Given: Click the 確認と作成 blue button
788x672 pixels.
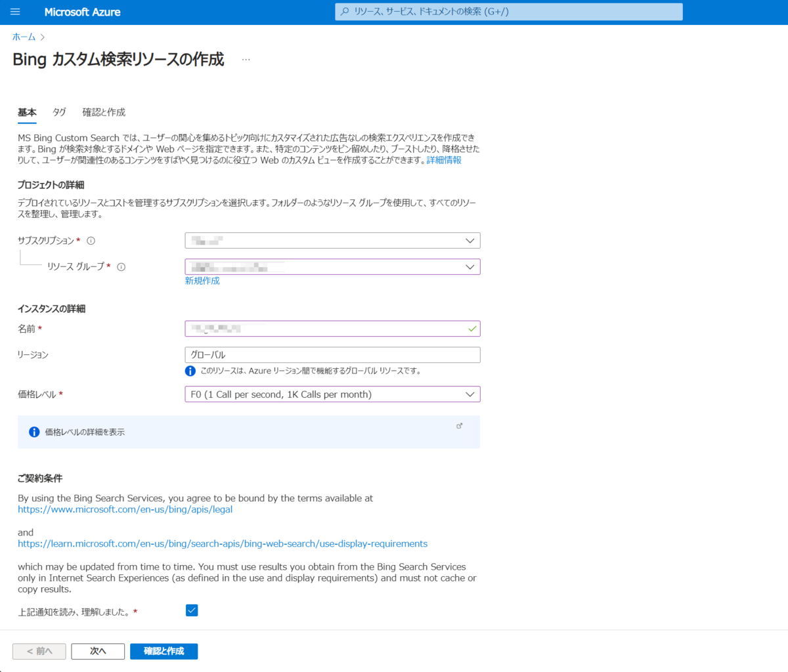Looking at the screenshot, I should (164, 651).
